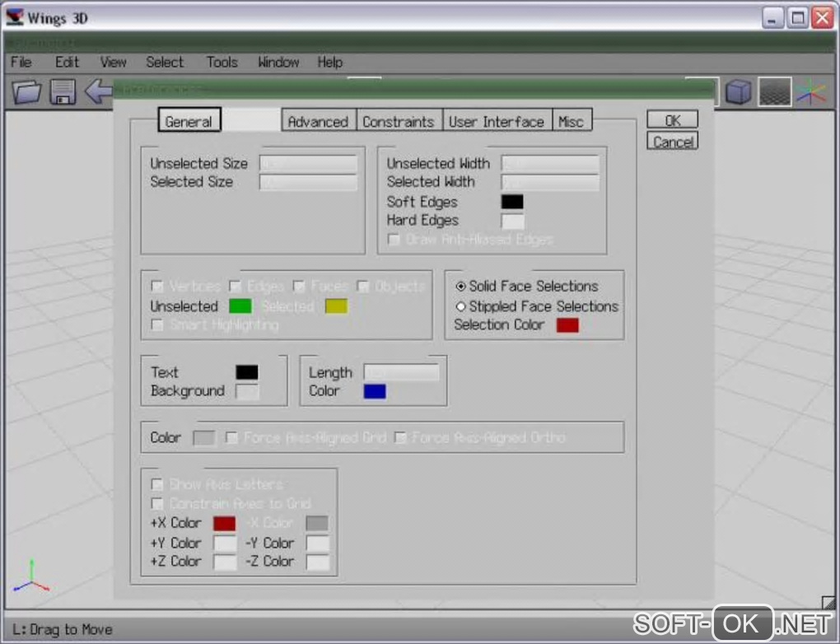Change the yellow Selected highlight color
The width and height of the screenshot is (840, 644).
click(x=337, y=306)
